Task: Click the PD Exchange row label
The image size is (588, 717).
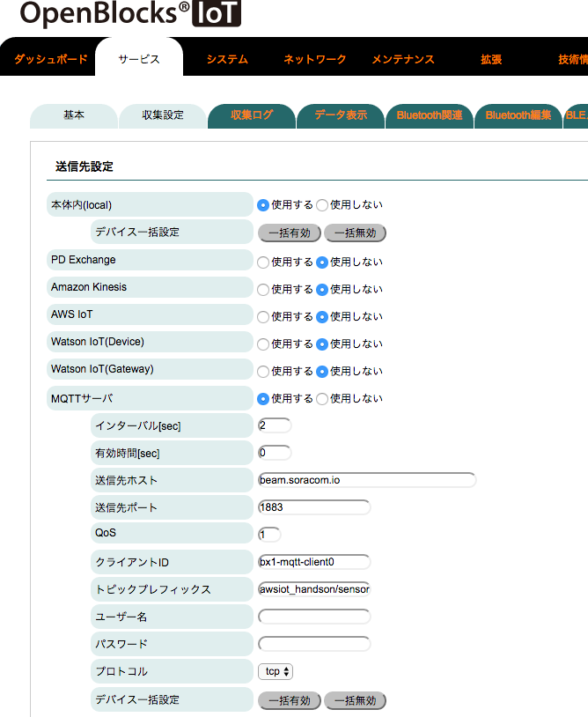Action: coord(150,260)
